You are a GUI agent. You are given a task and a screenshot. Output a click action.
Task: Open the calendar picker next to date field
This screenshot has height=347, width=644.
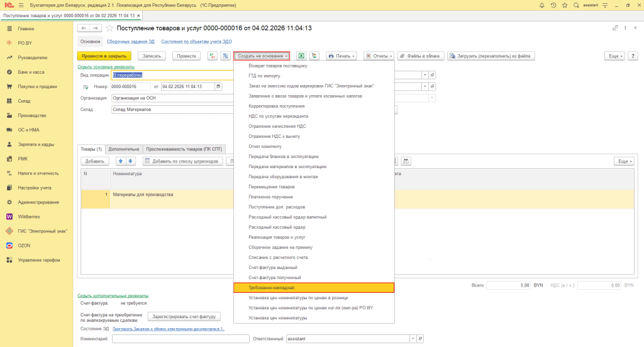pos(218,86)
